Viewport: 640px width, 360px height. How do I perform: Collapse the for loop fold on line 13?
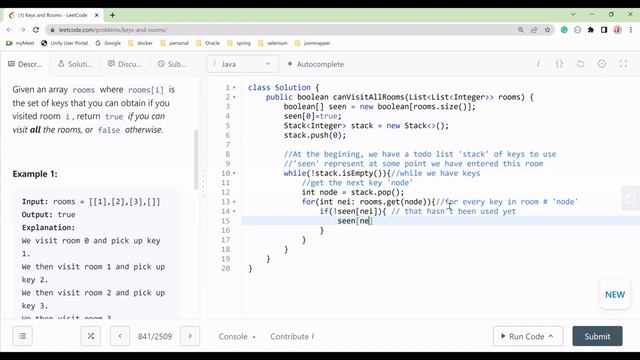pyautogui.click(x=234, y=202)
